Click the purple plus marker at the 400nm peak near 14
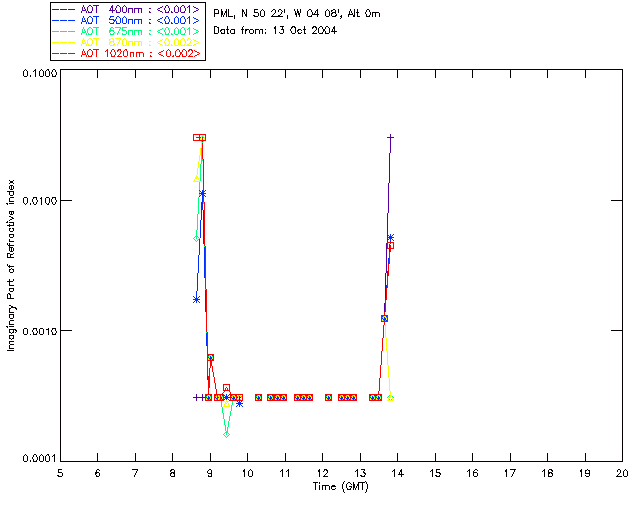 (391, 138)
